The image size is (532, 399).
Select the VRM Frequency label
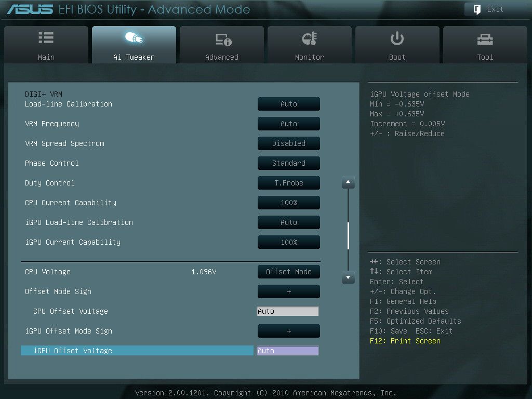[x=52, y=124]
